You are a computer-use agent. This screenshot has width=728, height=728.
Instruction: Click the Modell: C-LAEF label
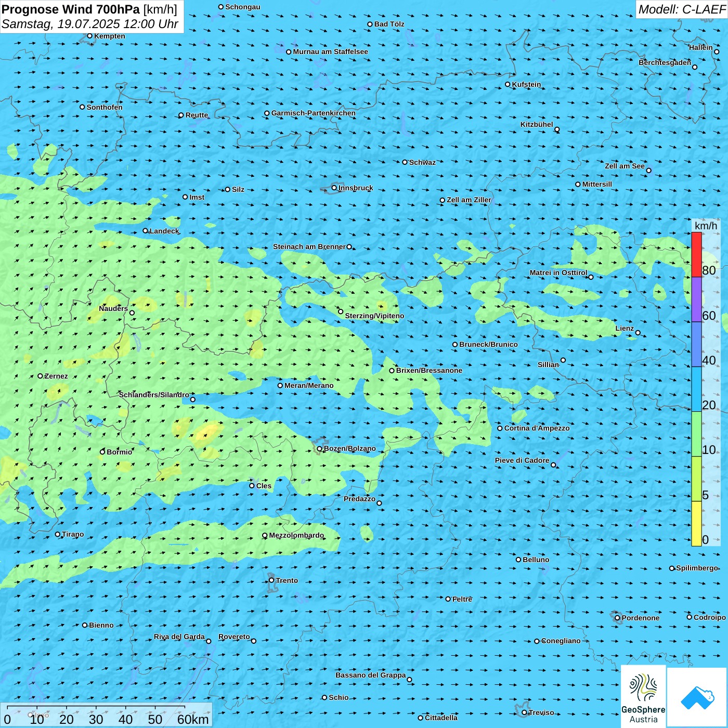click(681, 9)
